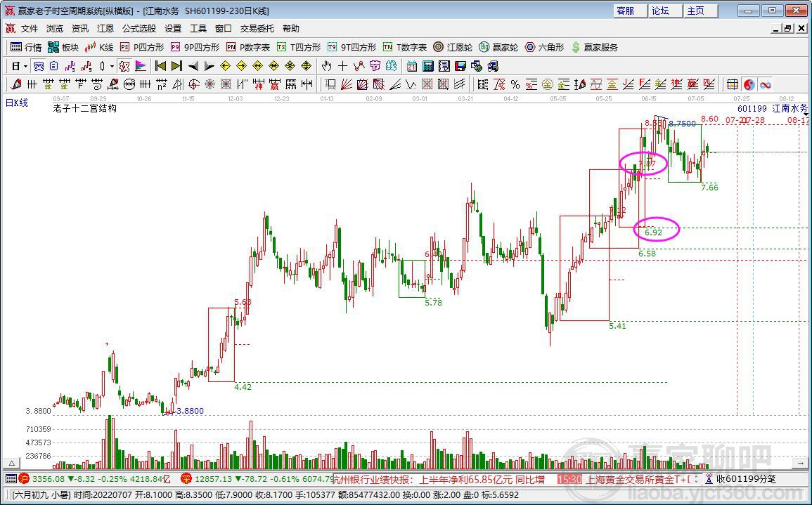Jump to the last bar icon
This screenshot has height=505, width=812.
tap(176, 66)
